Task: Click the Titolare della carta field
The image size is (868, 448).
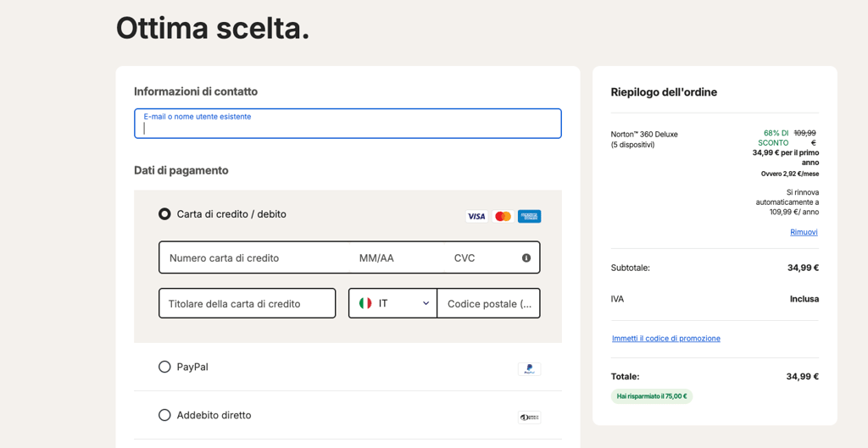Action: pos(248,303)
